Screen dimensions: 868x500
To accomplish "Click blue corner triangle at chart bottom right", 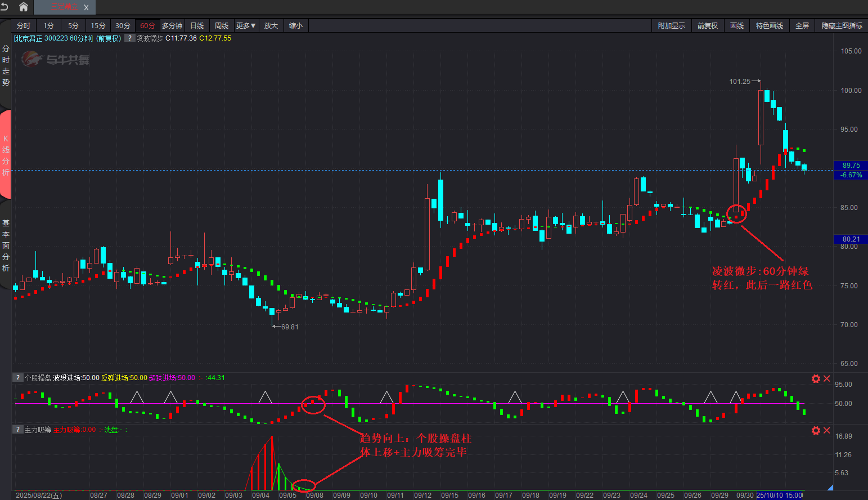I will point(830,488).
